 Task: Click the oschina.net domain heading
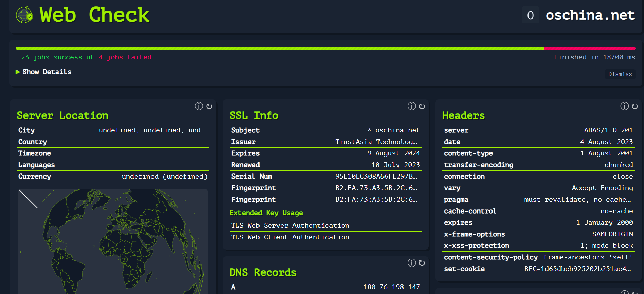[x=590, y=15]
